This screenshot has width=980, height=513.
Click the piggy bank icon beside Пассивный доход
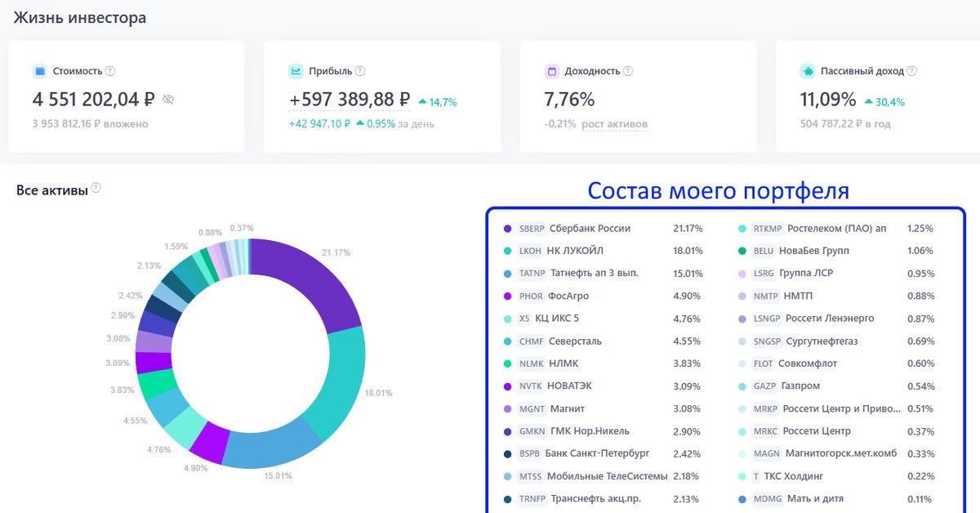(x=807, y=71)
